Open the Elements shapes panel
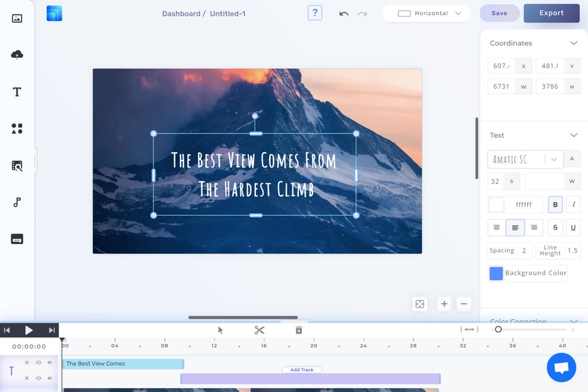Viewport: 588px width, 392px height. (16, 128)
